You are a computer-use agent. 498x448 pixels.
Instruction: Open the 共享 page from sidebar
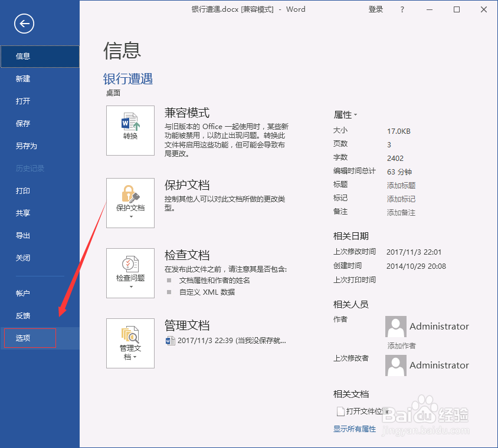[40, 213]
